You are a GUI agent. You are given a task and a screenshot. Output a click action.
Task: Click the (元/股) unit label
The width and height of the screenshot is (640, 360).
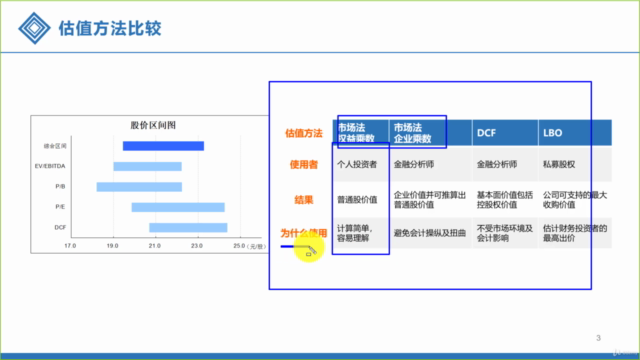click(x=256, y=247)
